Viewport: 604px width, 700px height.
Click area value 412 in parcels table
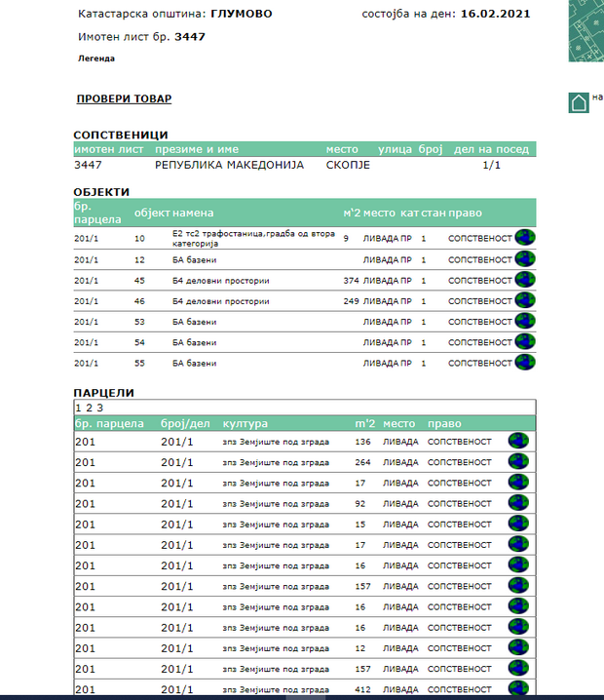tap(362, 689)
